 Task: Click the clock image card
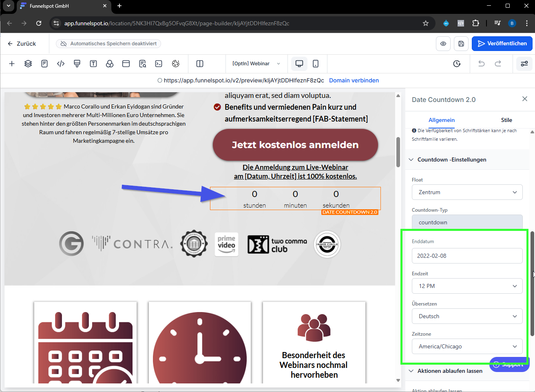tap(200, 343)
